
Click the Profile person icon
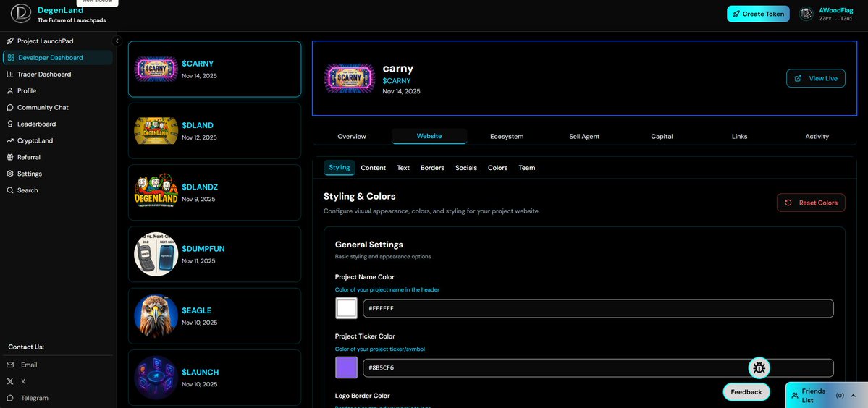coord(10,90)
